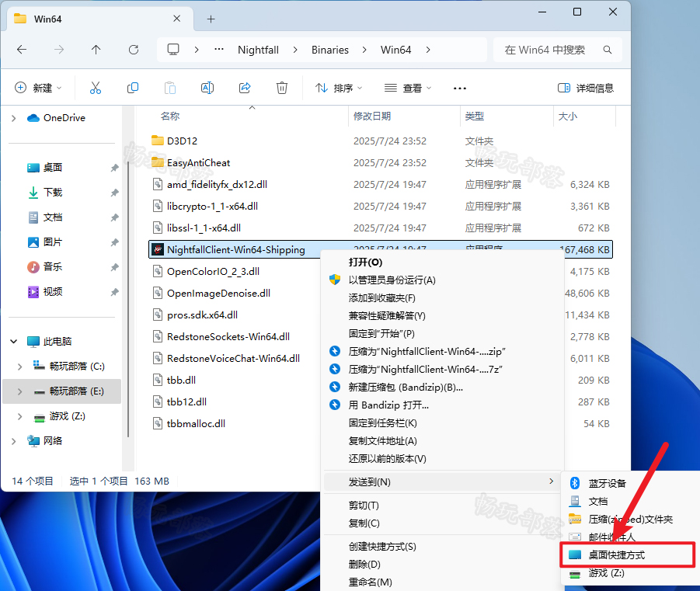Select file amd_fidelityfx_dx12.dll
This screenshot has height=591, width=700.
click(217, 184)
